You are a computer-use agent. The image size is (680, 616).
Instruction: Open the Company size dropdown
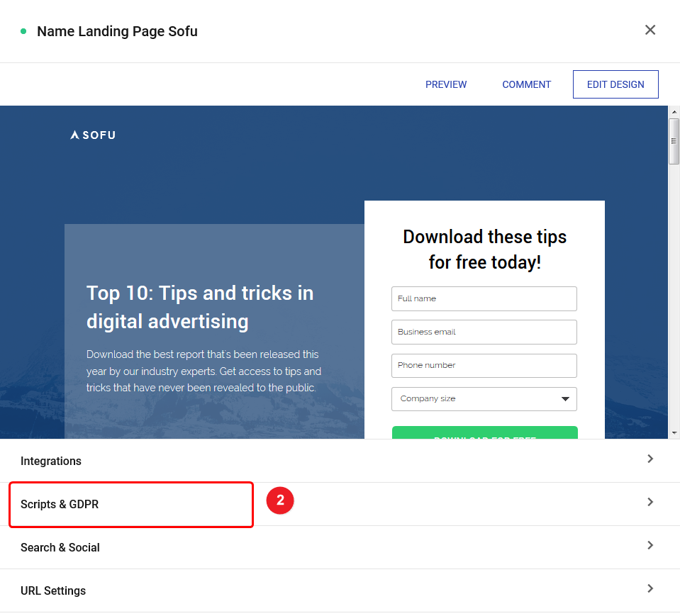coord(484,398)
